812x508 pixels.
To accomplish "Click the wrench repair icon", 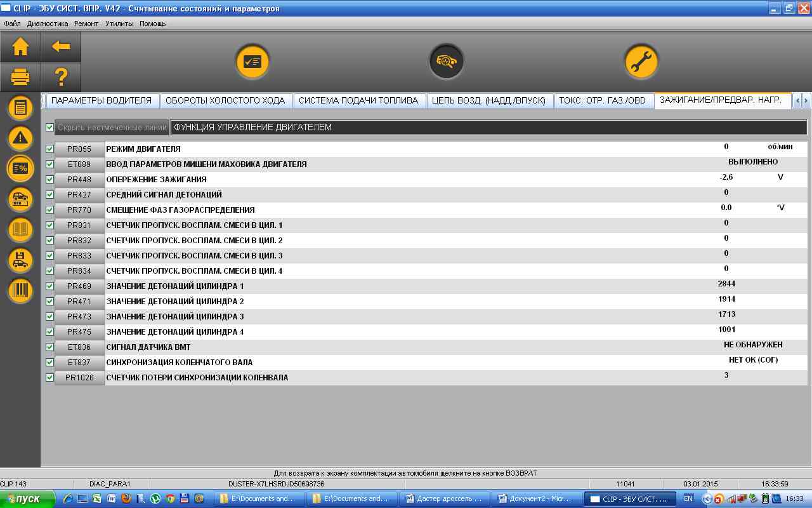I will tap(641, 62).
